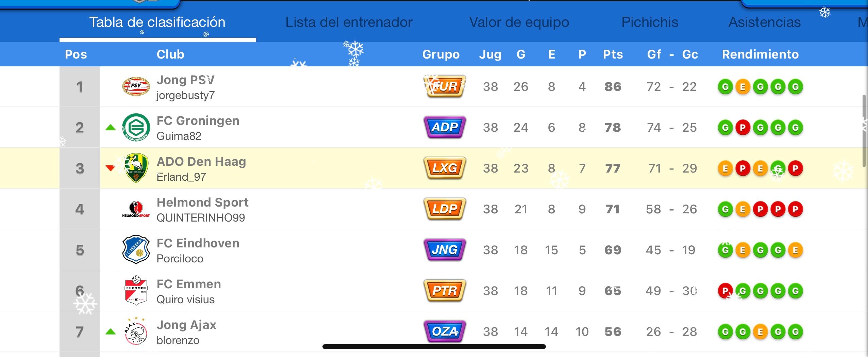Open the FC Emmen club crest
The height and width of the screenshot is (357, 868).
click(x=136, y=291)
